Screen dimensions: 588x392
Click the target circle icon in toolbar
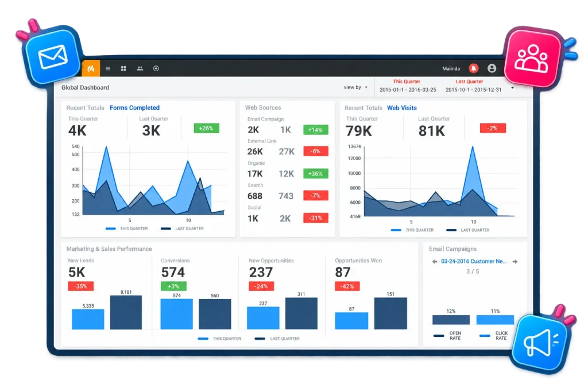(156, 68)
